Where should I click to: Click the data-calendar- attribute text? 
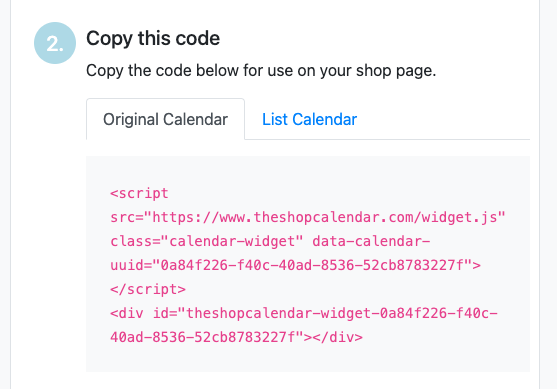pos(371,241)
